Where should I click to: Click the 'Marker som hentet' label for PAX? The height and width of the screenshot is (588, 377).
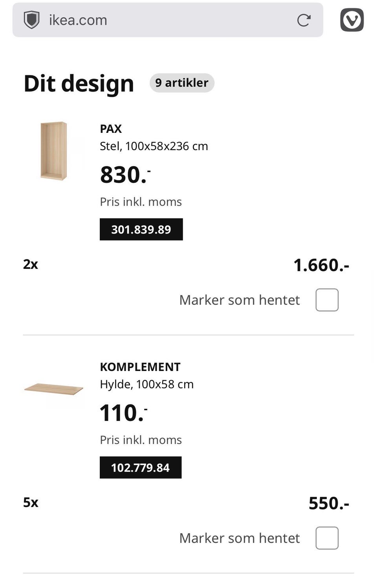239,300
